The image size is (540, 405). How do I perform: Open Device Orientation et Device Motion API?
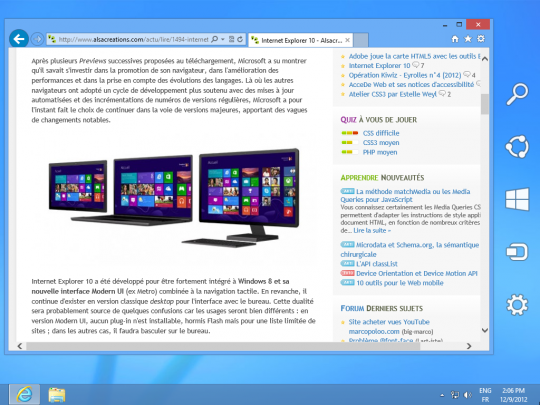pyautogui.click(x=417, y=273)
